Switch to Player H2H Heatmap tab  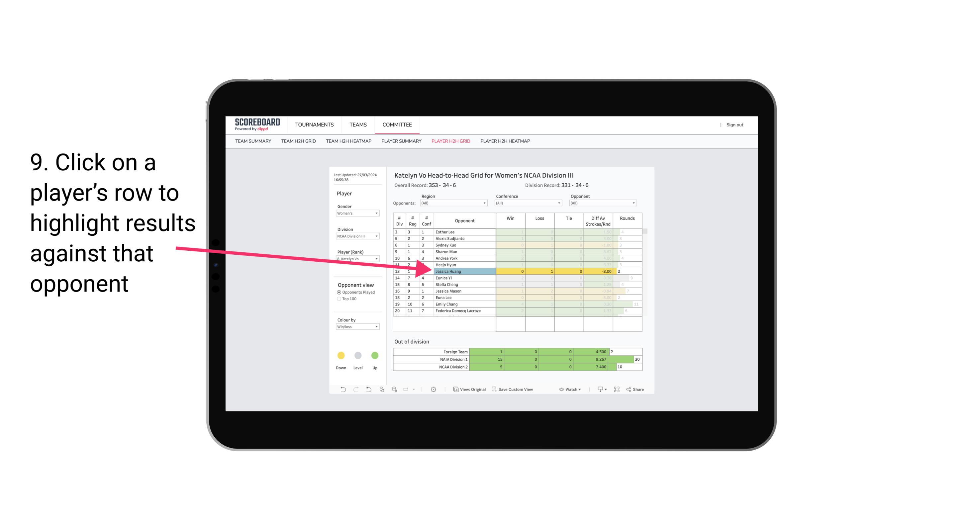(506, 141)
